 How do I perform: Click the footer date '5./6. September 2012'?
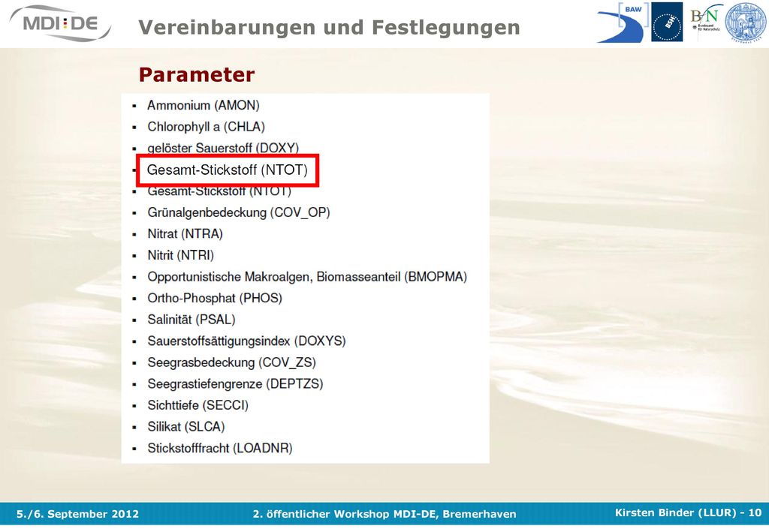coord(77,514)
